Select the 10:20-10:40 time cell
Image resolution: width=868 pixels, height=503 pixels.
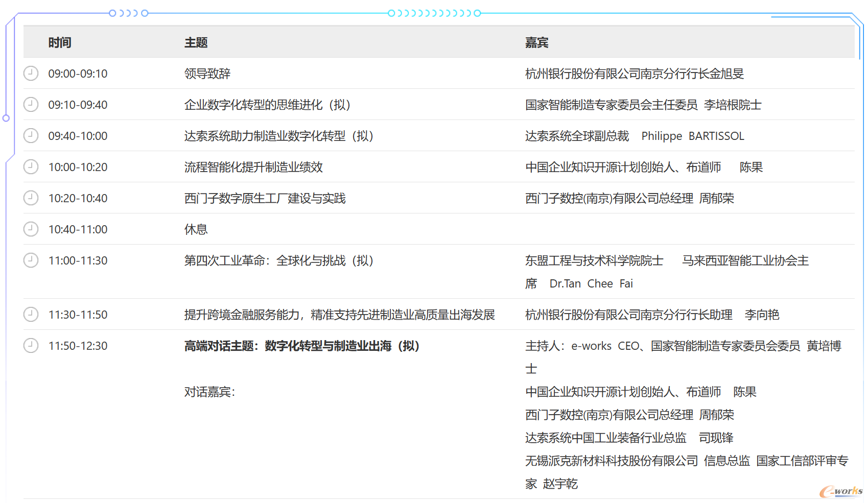78,198
